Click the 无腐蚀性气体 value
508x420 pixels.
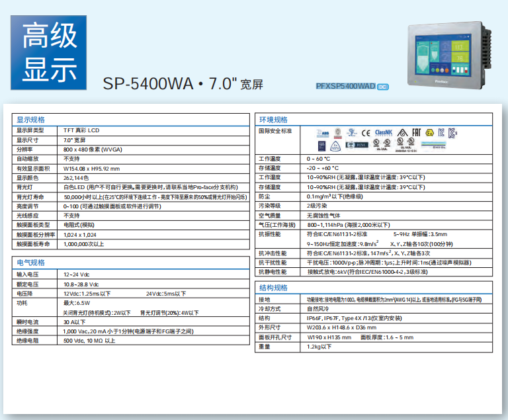pyautogui.click(x=323, y=216)
